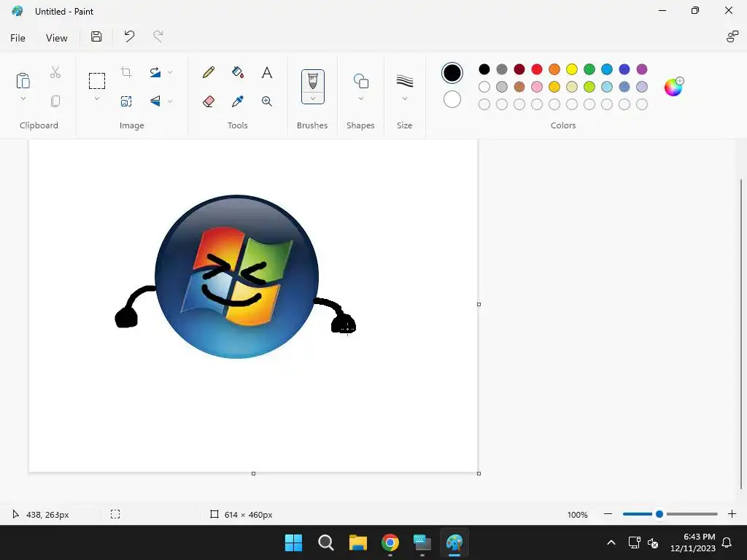Click the Redo arrow
The height and width of the screenshot is (560, 747).
(158, 36)
